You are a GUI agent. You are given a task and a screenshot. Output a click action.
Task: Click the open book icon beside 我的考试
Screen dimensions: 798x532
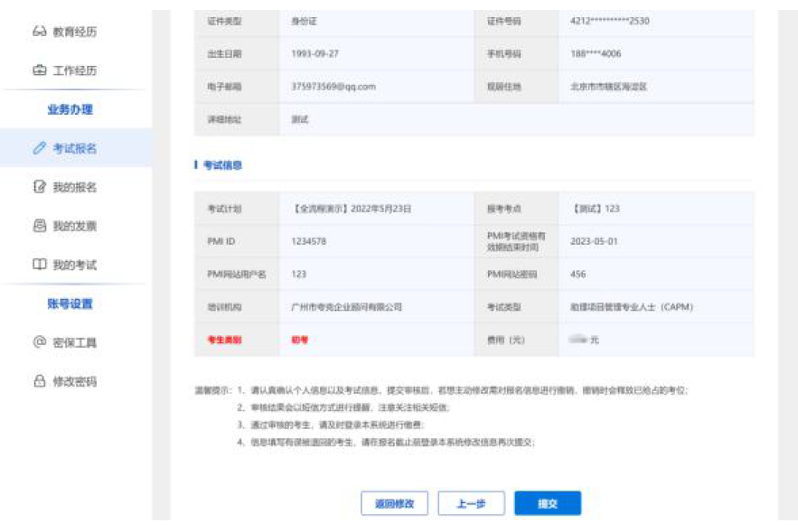point(39,266)
